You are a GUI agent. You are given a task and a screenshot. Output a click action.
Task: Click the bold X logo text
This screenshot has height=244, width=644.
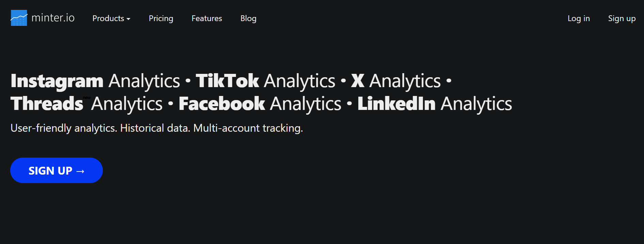pos(358,81)
